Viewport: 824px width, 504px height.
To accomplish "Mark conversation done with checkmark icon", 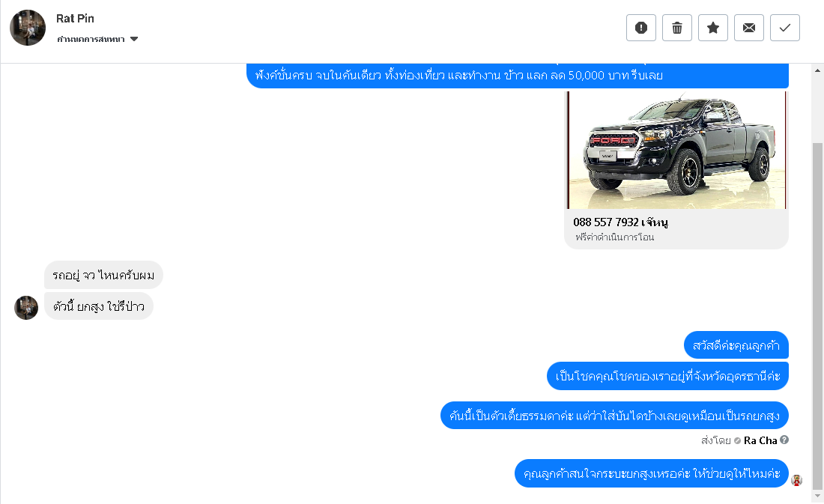I will tap(784, 28).
